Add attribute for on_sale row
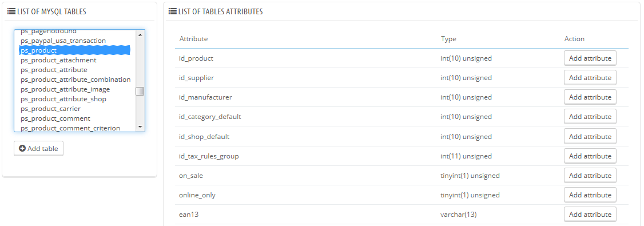The width and height of the screenshot is (644, 226). (590, 176)
